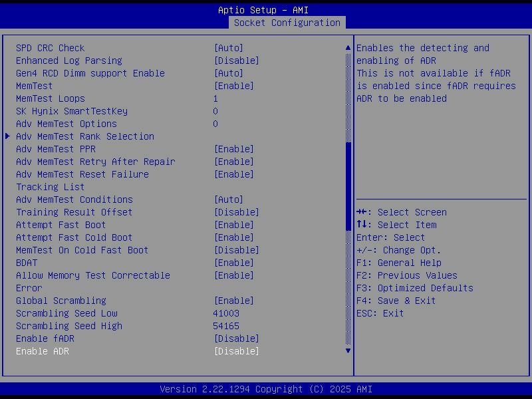Select the SK Hynix SmartTestKey label
Viewport: 532px width, 399px height.
click(x=72, y=111)
